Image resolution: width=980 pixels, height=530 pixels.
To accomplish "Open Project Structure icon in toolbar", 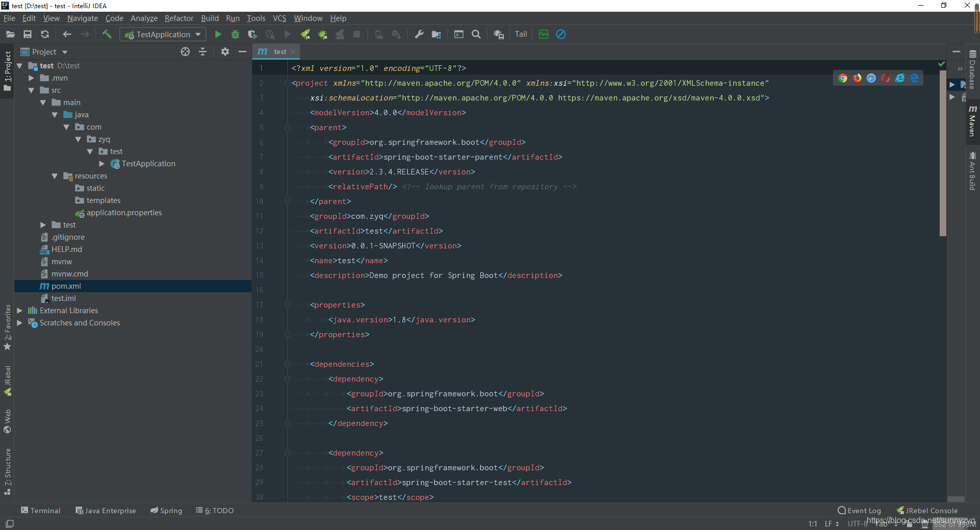I will [x=436, y=34].
